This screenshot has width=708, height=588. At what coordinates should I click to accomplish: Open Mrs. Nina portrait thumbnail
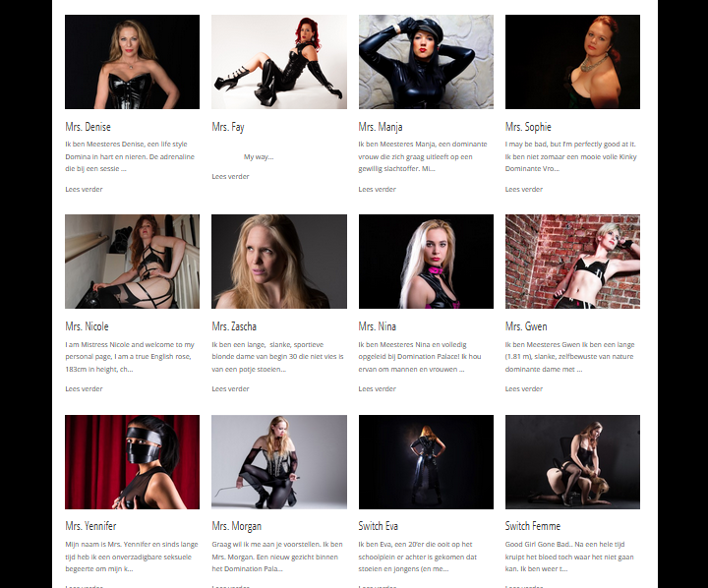(426, 262)
